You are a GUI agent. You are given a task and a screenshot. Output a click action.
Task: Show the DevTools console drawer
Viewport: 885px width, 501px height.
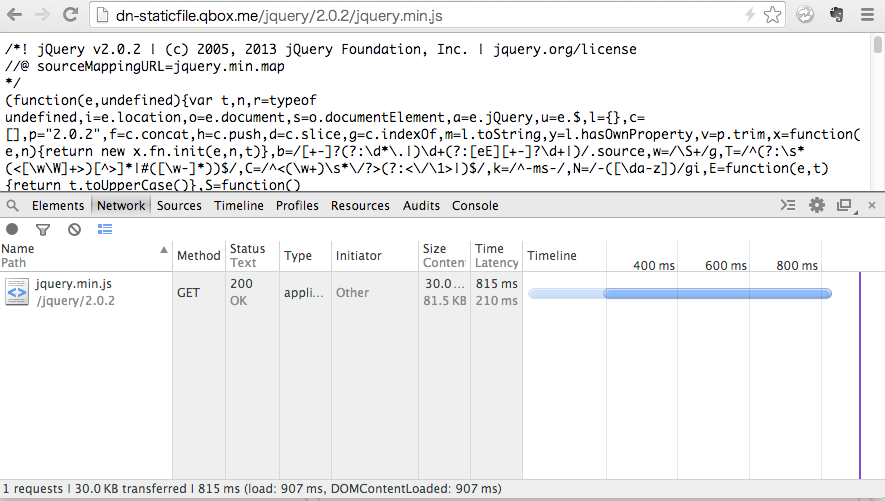pyautogui.click(x=788, y=205)
